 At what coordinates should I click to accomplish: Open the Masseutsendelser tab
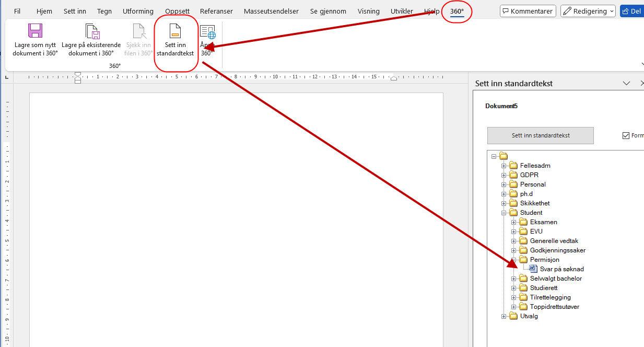pos(271,11)
